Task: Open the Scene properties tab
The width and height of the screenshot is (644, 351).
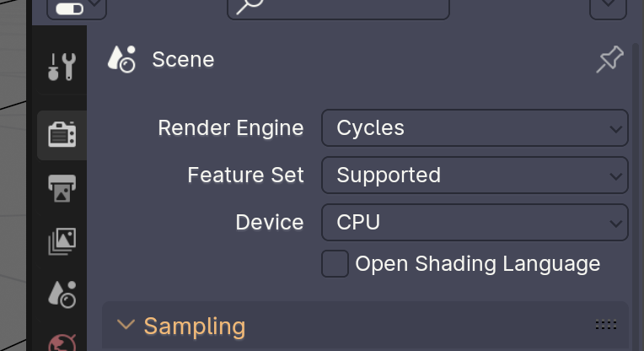Action: [x=62, y=293]
